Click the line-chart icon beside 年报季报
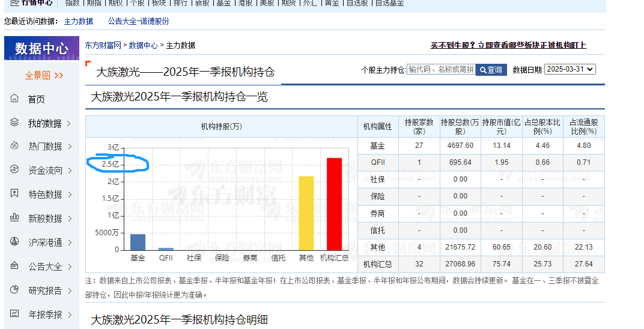Image resolution: width=644 pixels, height=329 pixels. click(14, 313)
